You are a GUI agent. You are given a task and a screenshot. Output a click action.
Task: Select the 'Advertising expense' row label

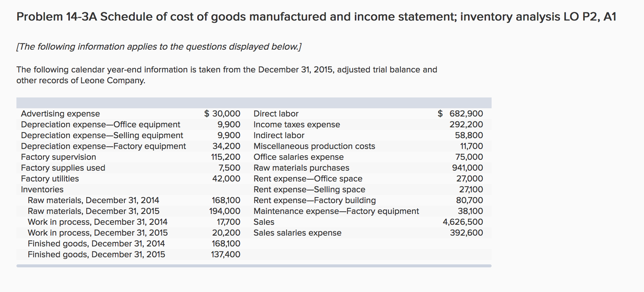[61, 114]
